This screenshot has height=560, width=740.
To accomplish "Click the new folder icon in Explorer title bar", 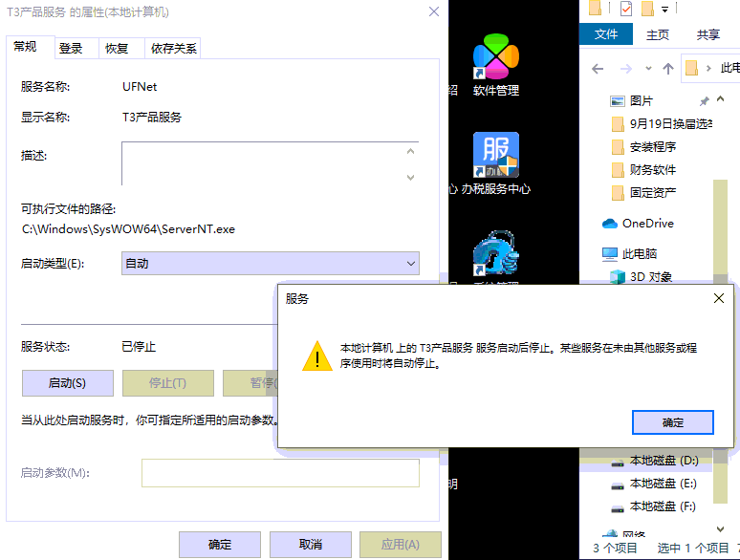I will pyautogui.click(x=647, y=9).
